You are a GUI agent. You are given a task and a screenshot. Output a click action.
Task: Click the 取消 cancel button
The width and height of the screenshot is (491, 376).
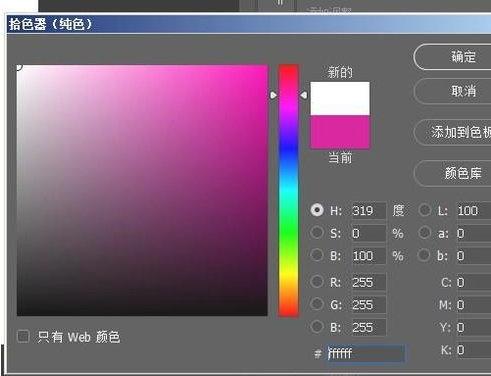pos(453,91)
